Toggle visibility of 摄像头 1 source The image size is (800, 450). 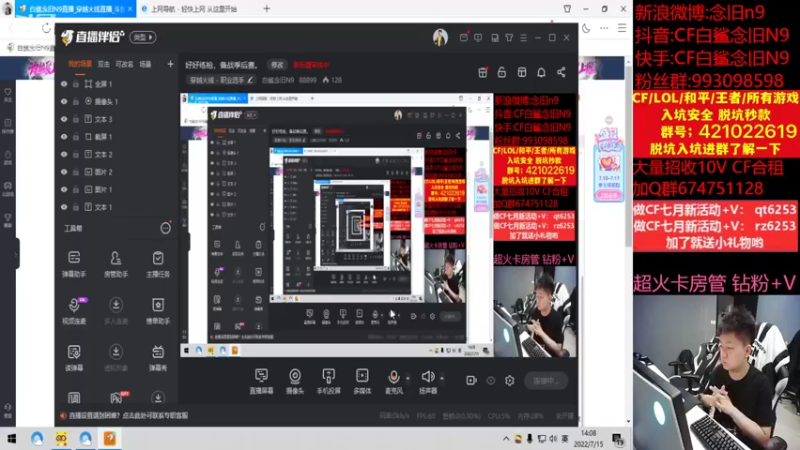[x=64, y=102]
